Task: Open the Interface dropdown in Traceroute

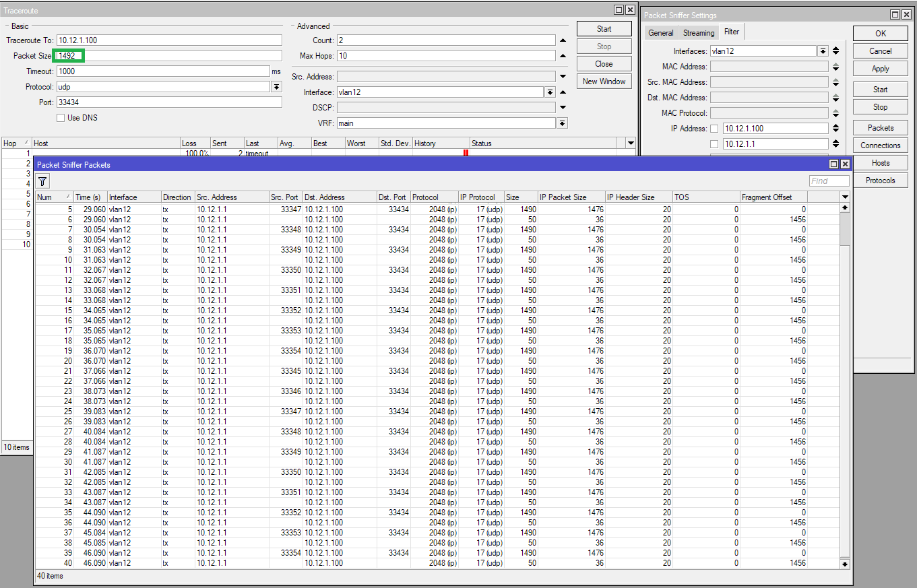Action: (x=550, y=92)
